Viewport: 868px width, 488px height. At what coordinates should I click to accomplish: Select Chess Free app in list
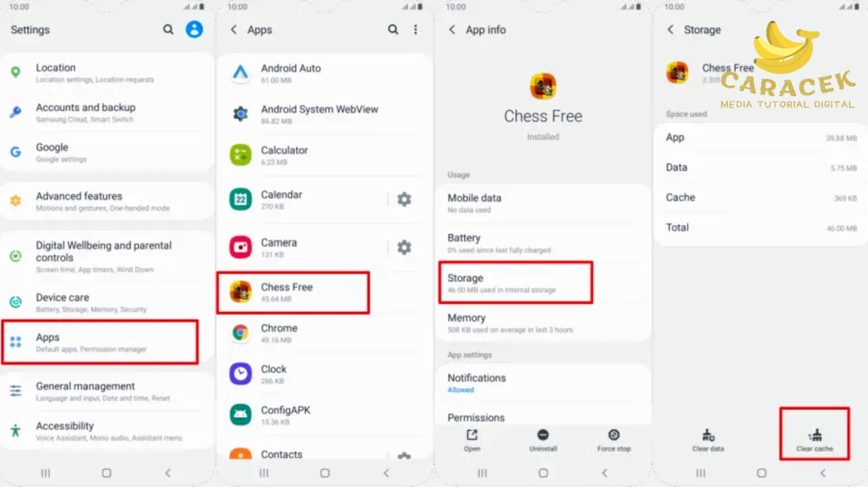tap(293, 292)
